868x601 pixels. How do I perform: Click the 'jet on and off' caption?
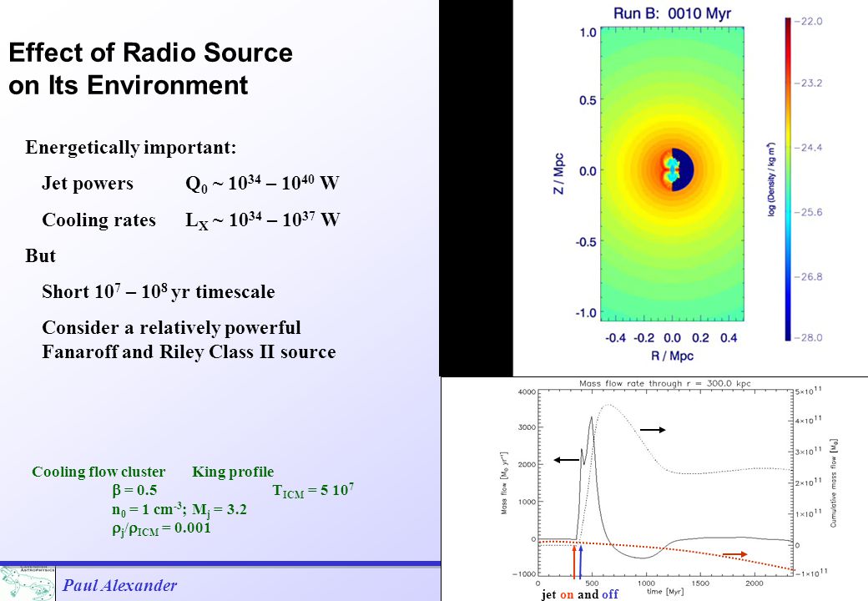coord(579,594)
